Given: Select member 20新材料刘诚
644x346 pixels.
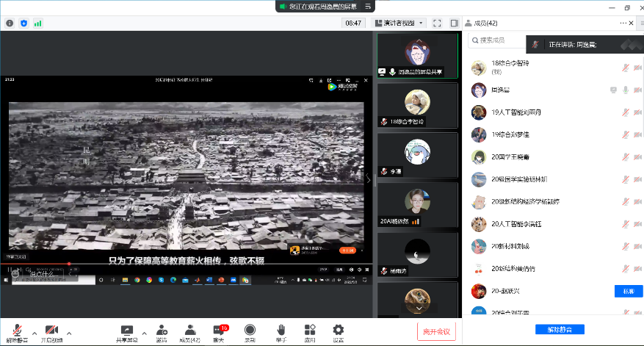Looking at the screenshot, I should tap(510, 246).
